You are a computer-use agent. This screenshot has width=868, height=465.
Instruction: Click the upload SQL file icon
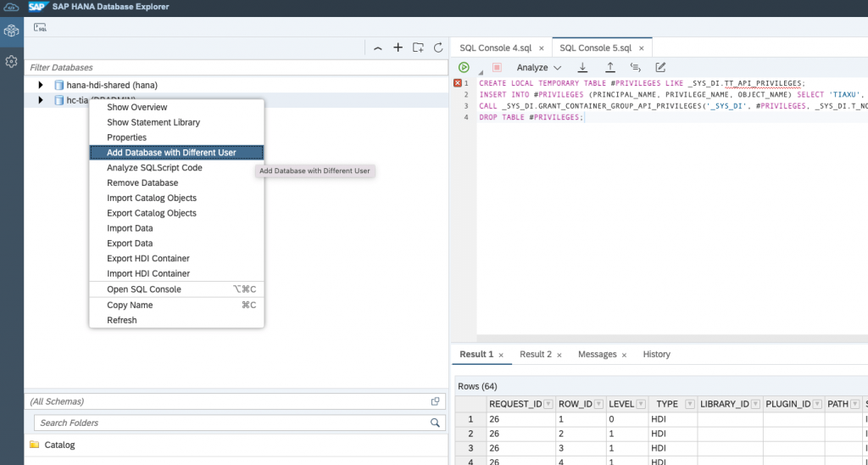pyautogui.click(x=610, y=67)
